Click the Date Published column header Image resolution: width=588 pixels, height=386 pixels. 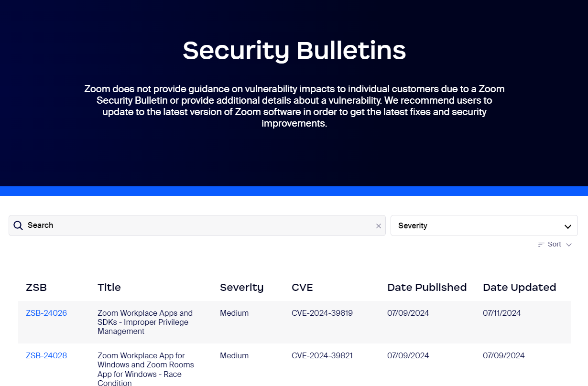pos(427,288)
